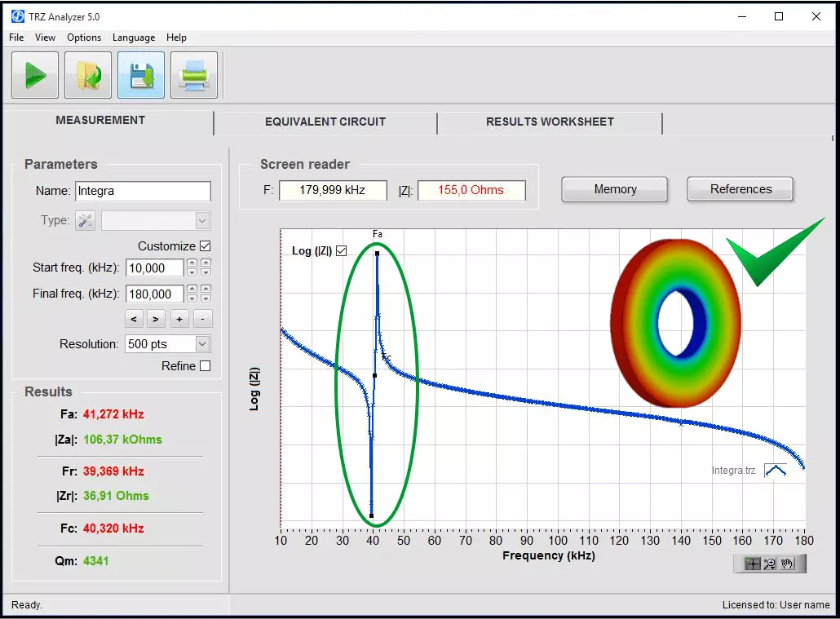Viewport: 840px width, 619px height.
Task: Click the |Z| reading 155,0 Ohms
Action: coord(471,190)
